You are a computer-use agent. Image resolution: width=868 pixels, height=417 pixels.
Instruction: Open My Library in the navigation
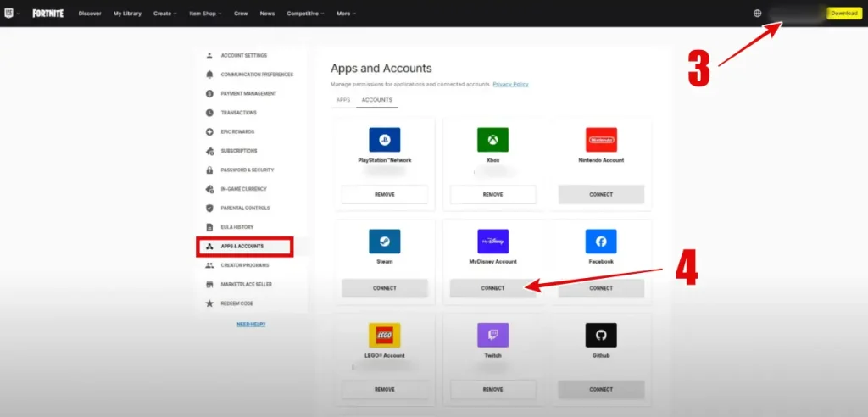pos(127,14)
